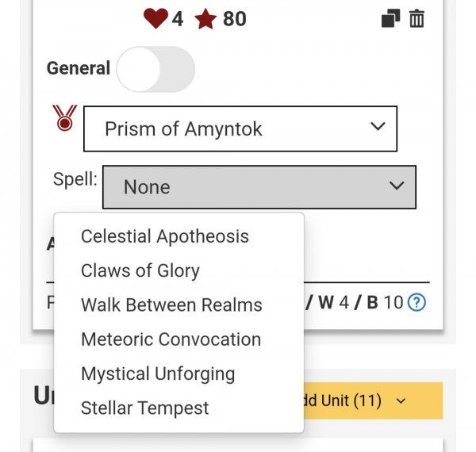
Task: Click the red medal artifact icon
Action: (x=63, y=119)
